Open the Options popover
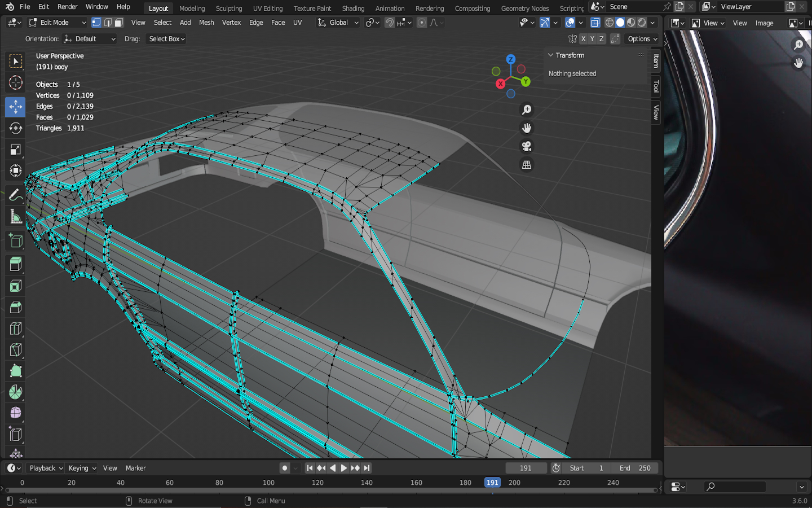 (642, 39)
